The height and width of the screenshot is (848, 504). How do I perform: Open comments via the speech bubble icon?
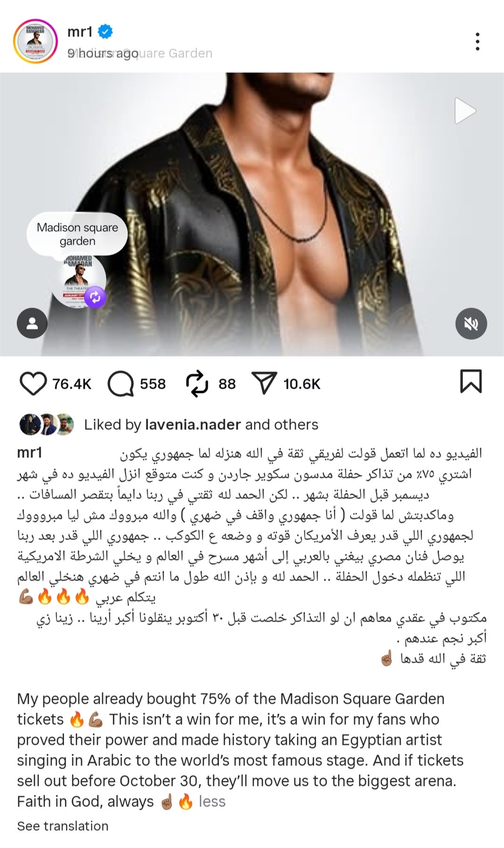pos(121,383)
